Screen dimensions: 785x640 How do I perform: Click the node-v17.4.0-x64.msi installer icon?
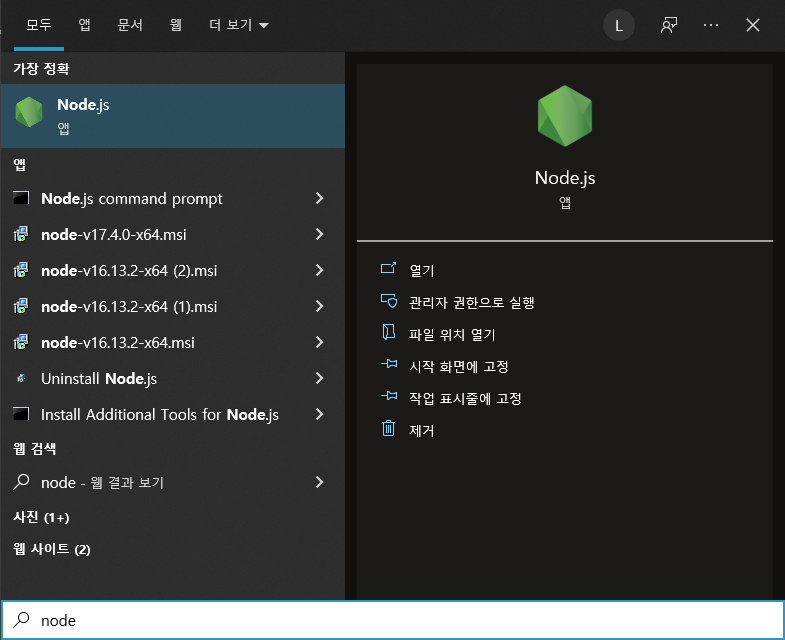[21, 234]
